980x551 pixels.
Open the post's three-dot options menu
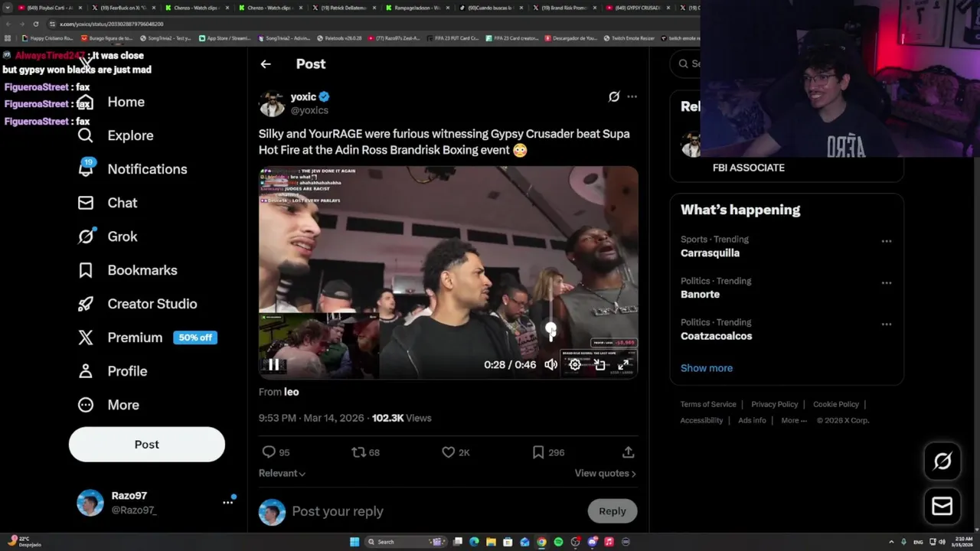(632, 96)
